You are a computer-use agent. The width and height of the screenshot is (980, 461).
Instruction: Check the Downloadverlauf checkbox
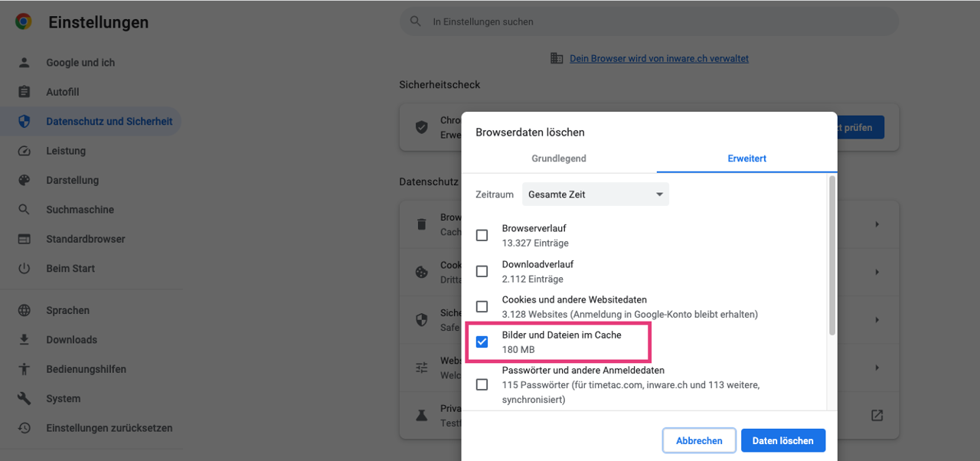(x=482, y=271)
